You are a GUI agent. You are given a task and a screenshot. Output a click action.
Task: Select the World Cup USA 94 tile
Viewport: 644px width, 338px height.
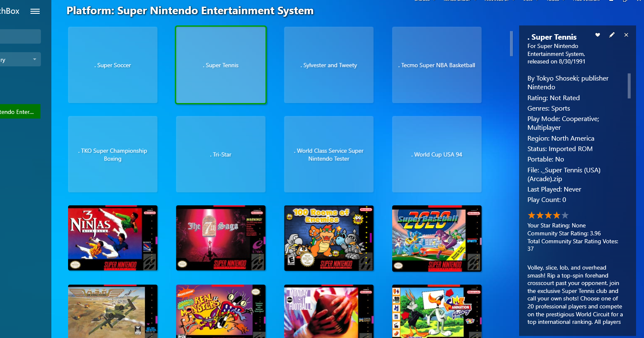click(x=437, y=154)
